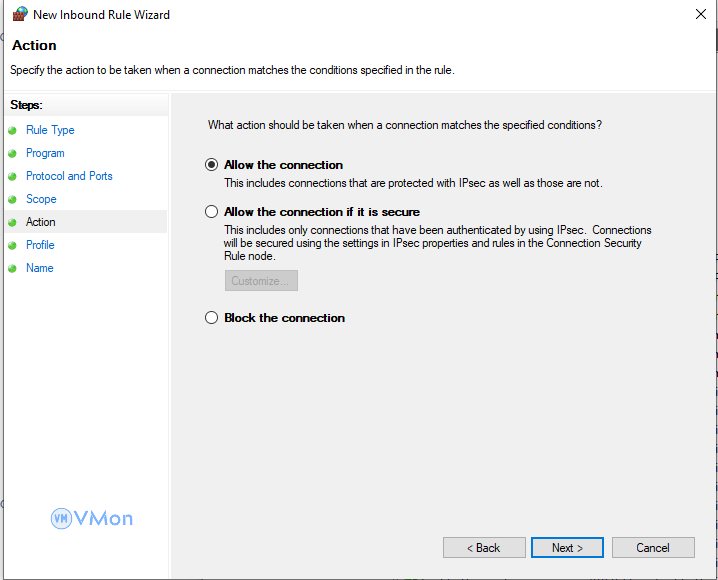Screen dimensions: 718x580
Task: Jump to the Scope step
Action: tap(41, 199)
